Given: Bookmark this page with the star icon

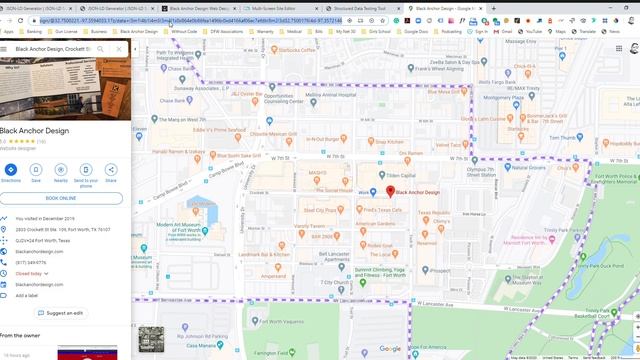Looking at the screenshot, I should [382, 20].
